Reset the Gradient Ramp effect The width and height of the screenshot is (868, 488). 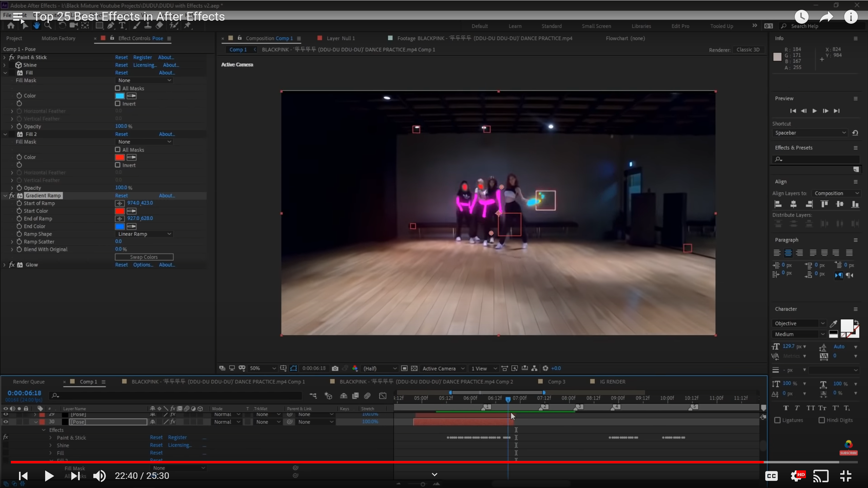(x=121, y=196)
